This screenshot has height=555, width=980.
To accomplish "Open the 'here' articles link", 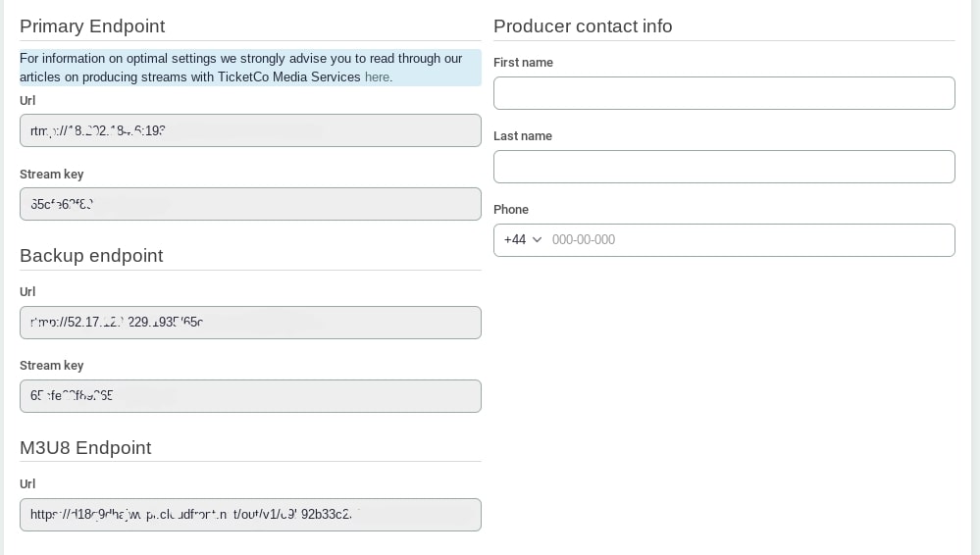I will pyautogui.click(x=378, y=76).
